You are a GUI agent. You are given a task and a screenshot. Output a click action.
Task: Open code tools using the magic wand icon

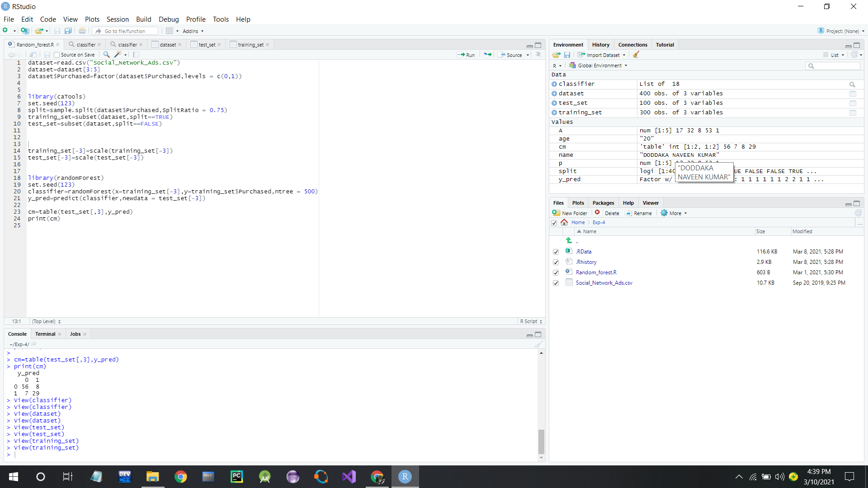tap(117, 54)
